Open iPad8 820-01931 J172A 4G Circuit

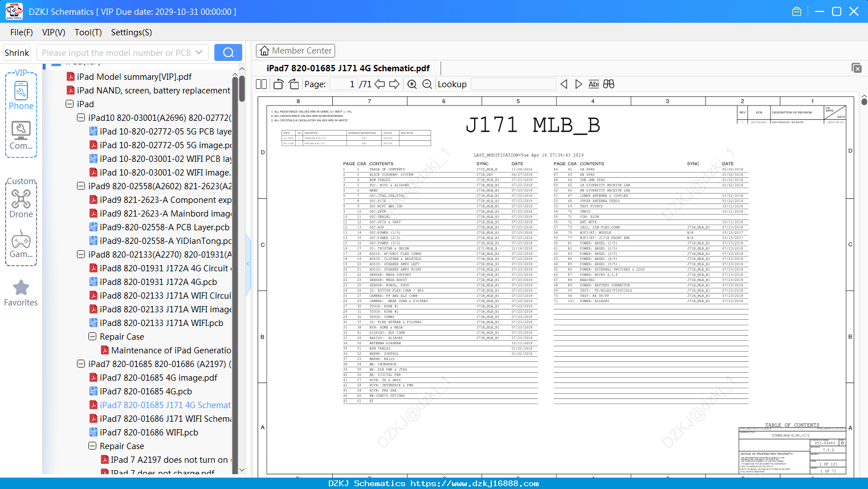159,268
